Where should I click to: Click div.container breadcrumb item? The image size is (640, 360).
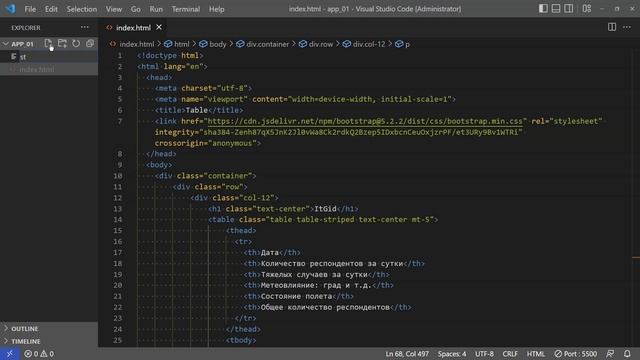pyautogui.click(x=267, y=44)
